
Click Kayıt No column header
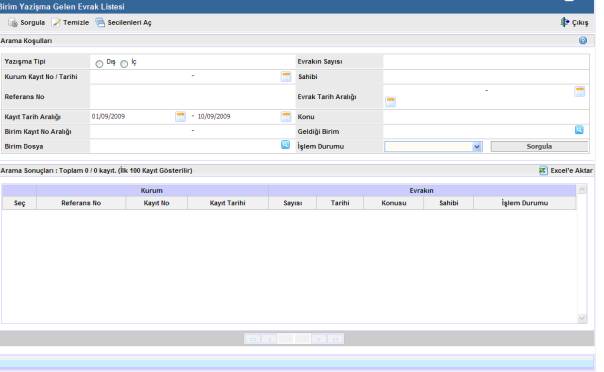(156, 203)
